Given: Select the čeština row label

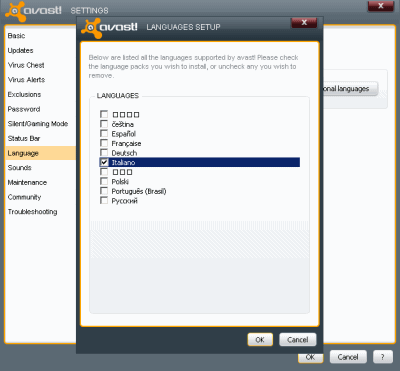Looking at the screenshot, I should click(x=123, y=124).
